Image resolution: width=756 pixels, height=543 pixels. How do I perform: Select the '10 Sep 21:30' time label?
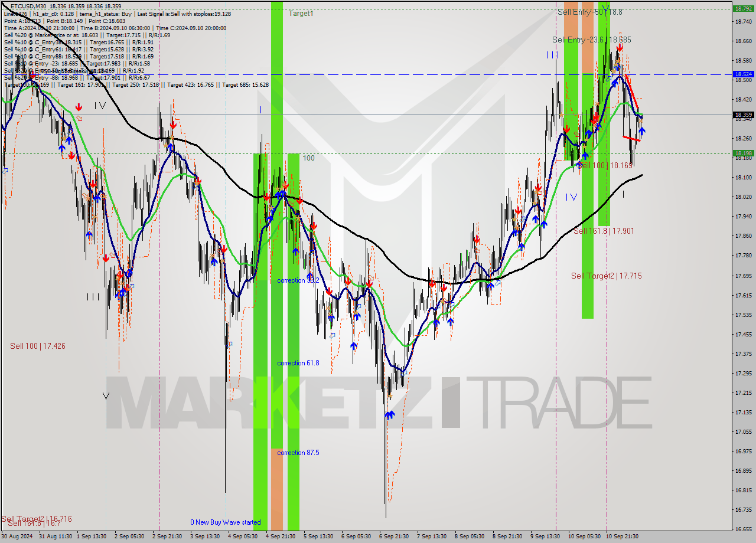(x=623, y=537)
